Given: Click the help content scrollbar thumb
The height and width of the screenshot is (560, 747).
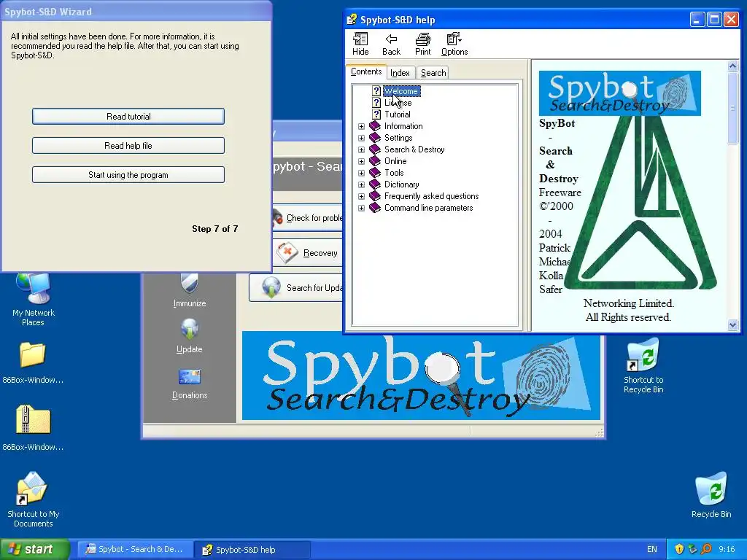Looking at the screenshot, I should 732,108.
